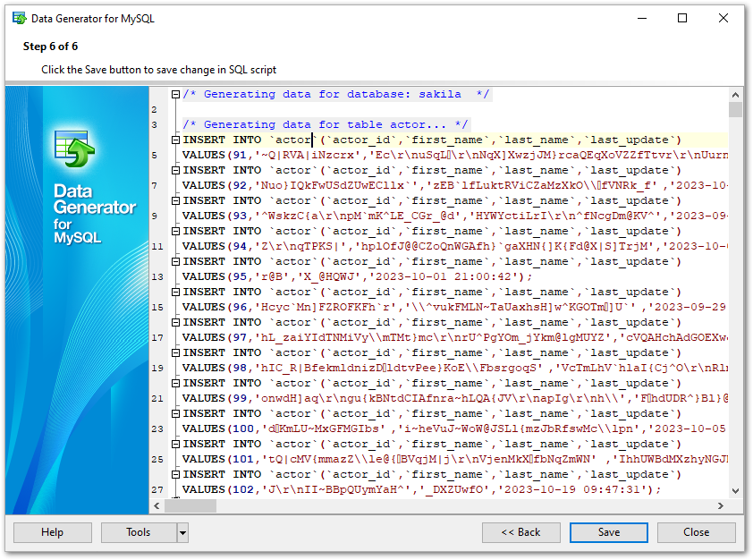Click the horizontal scrollbar left arrow

tap(157, 505)
